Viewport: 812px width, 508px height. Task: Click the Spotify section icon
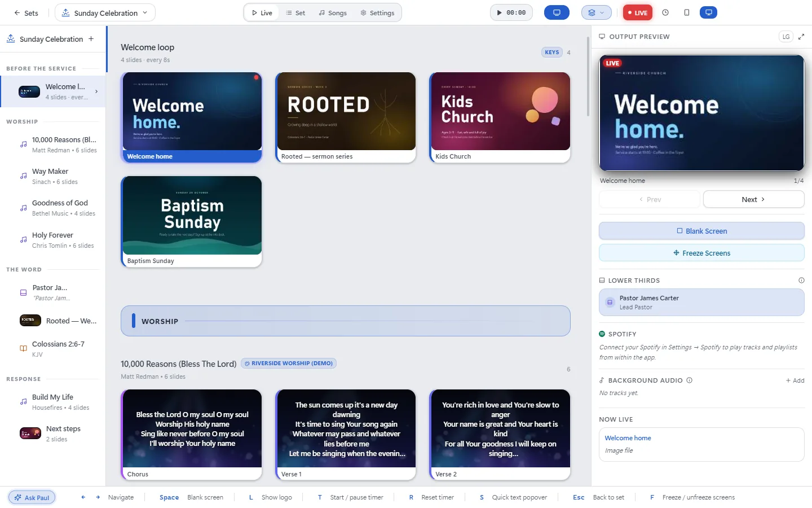(x=602, y=334)
